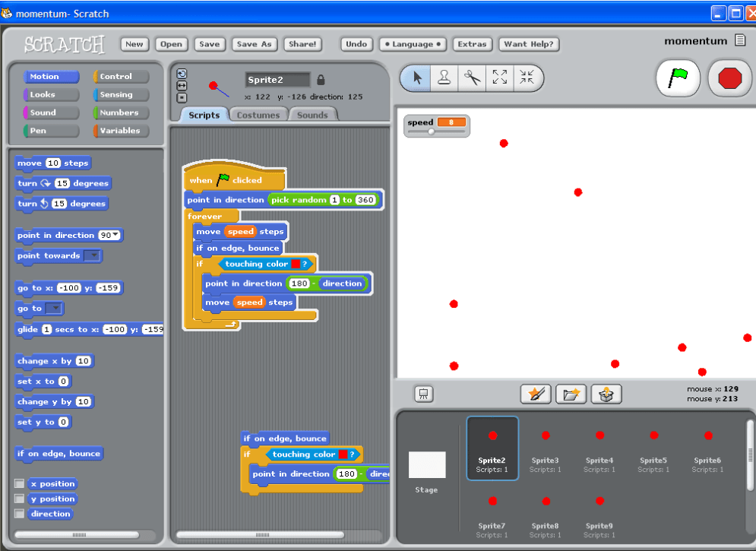756x551 pixels.
Task: Click the Share! button
Action: point(302,44)
